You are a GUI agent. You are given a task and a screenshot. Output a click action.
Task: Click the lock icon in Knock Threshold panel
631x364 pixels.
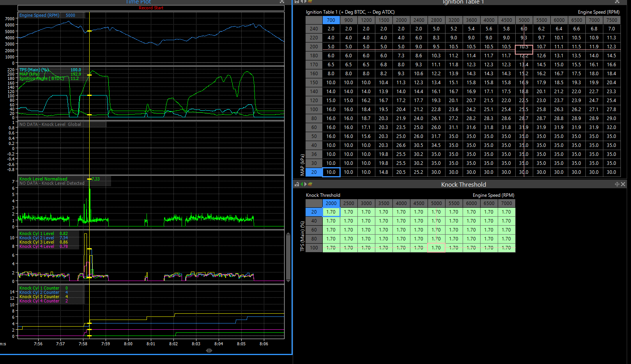point(297,184)
